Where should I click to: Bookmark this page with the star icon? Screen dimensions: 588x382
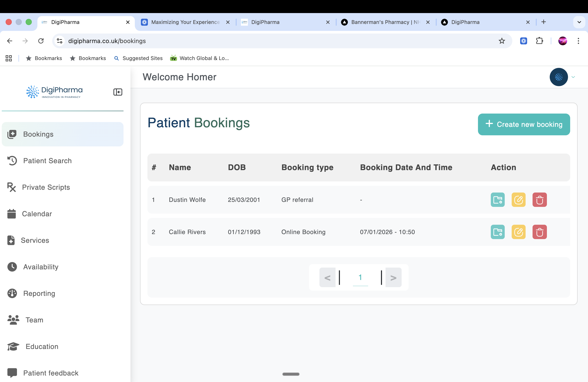coord(501,41)
